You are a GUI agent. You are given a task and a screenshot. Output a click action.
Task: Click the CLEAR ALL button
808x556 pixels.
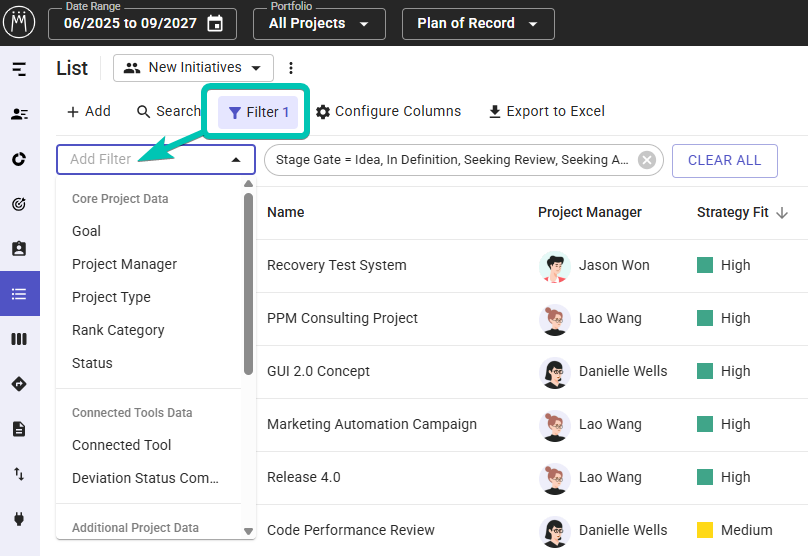pos(724,160)
